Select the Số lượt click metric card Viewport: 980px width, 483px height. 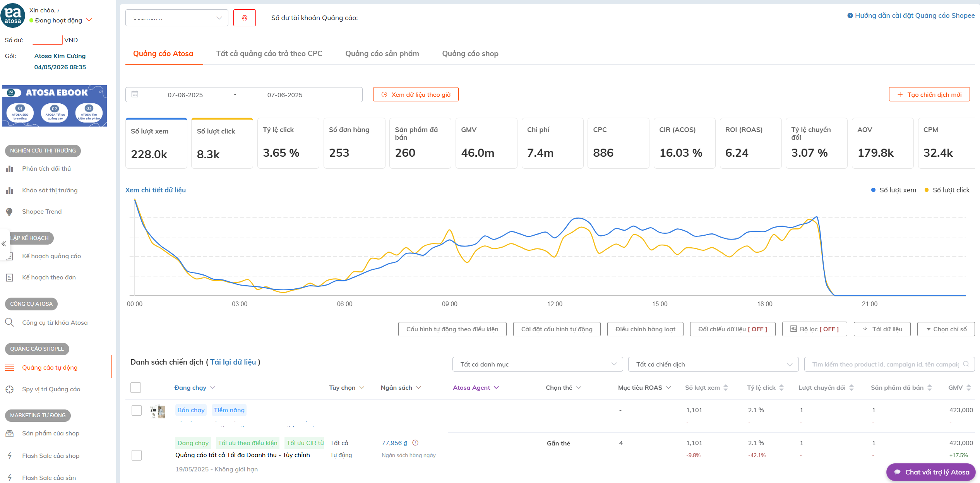[222, 143]
